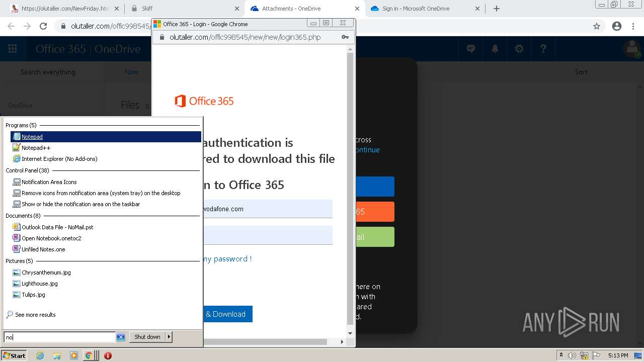
Task: Close the Skiff tab
Action: pyautogui.click(x=237, y=9)
